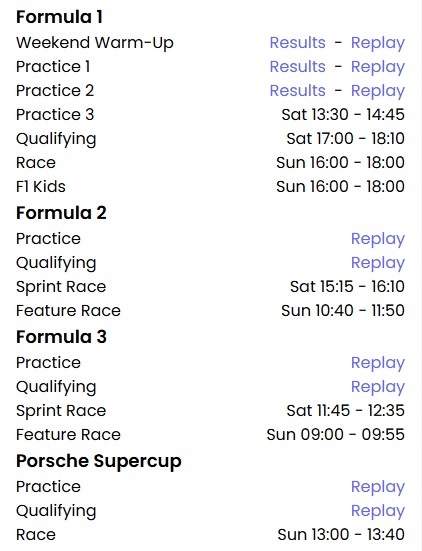View Formula 1 Practice 1 Results
The image size is (422, 551).
tap(297, 66)
